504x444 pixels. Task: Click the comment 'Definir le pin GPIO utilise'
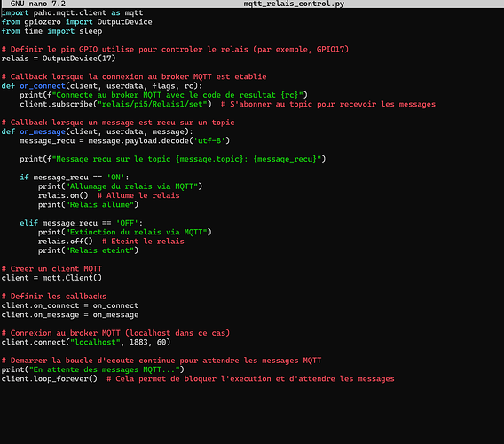(x=175, y=50)
